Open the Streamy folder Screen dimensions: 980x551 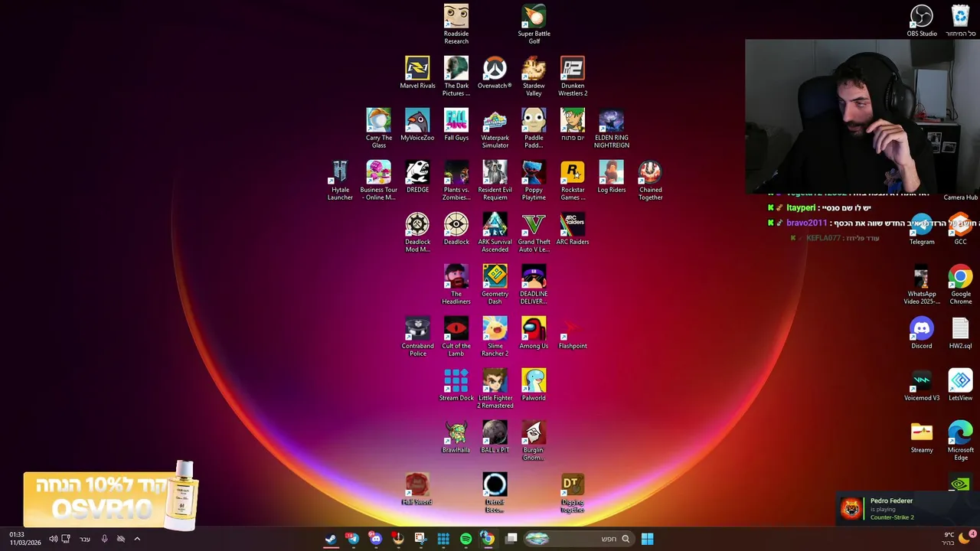[x=922, y=437]
